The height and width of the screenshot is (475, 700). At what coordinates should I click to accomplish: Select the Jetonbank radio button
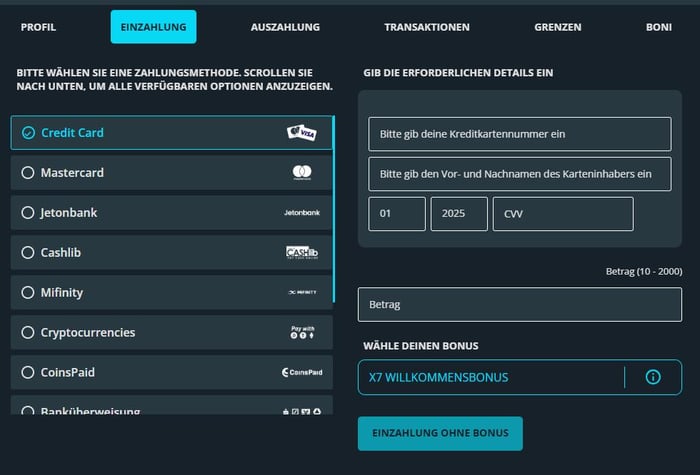pos(28,212)
